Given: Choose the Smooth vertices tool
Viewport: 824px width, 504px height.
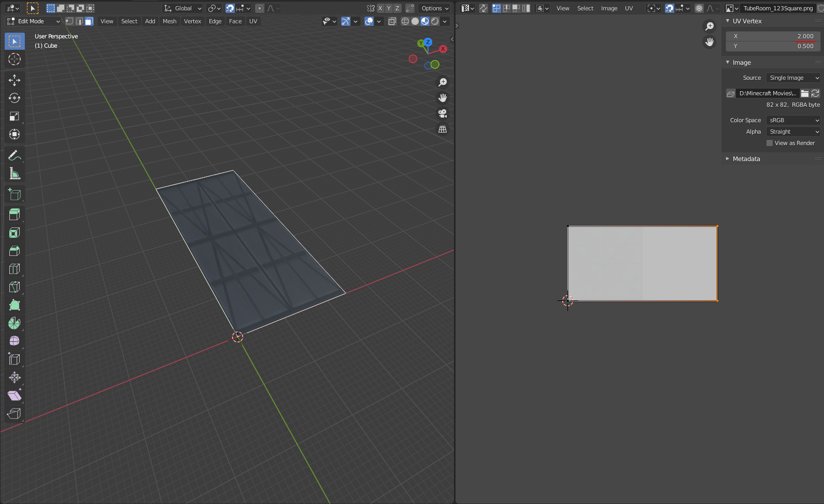Looking at the screenshot, I should click(15, 341).
